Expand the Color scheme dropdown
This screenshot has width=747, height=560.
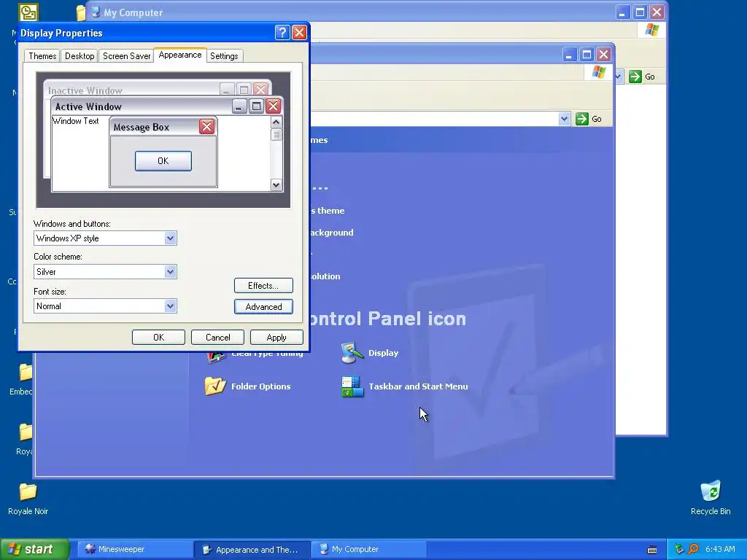tap(170, 272)
